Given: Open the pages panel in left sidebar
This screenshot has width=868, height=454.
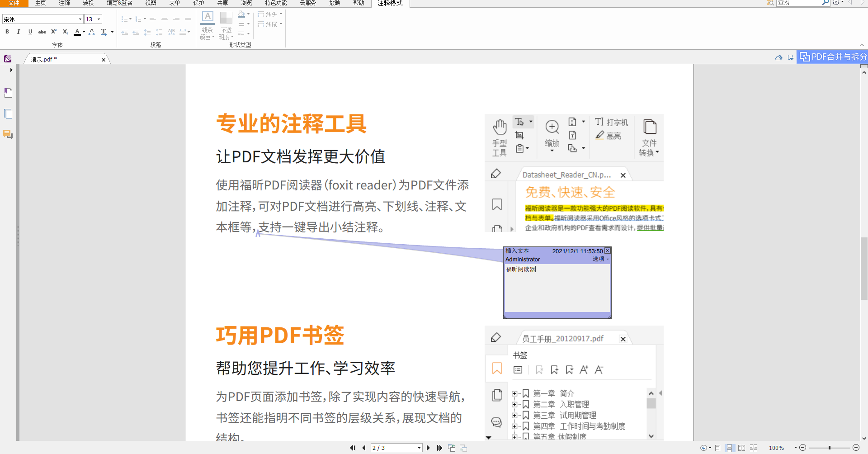Looking at the screenshot, I should (8, 113).
